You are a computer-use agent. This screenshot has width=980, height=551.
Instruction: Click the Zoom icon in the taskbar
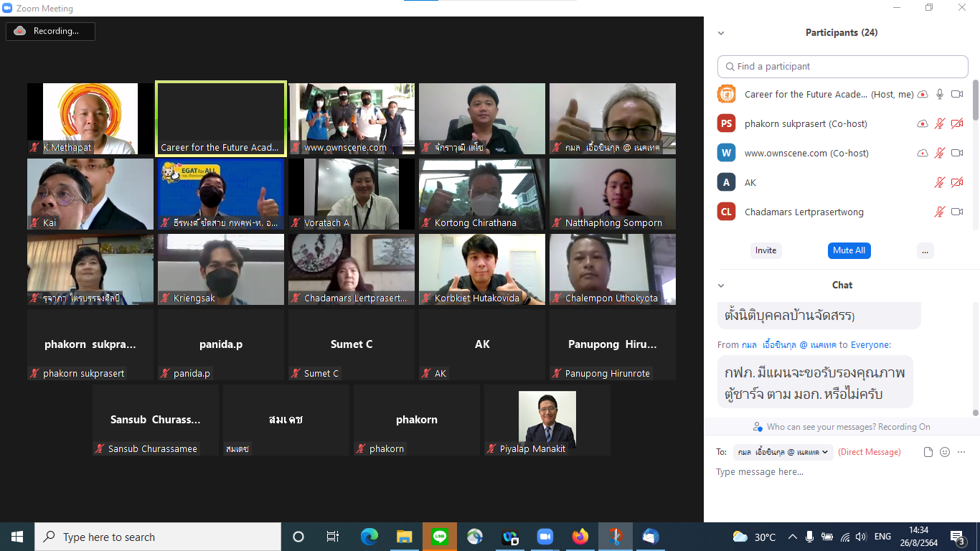545,537
